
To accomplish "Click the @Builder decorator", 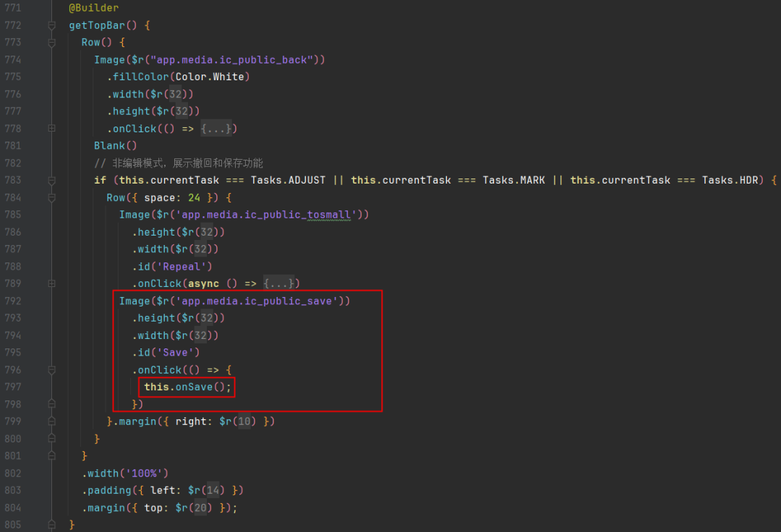I will click(93, 8).
